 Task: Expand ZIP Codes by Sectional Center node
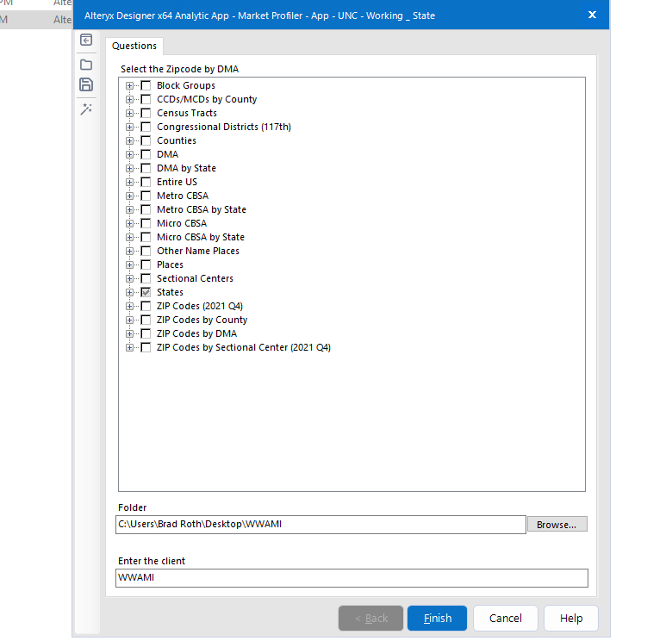(129, 347)
